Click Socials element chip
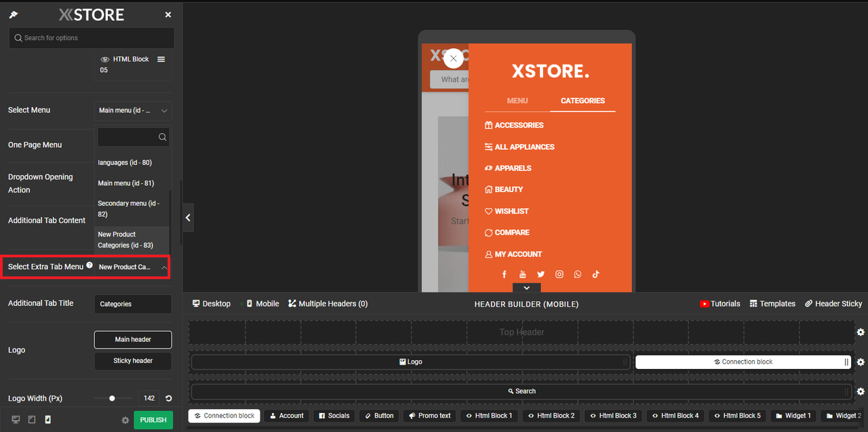 tap(334, 416)
